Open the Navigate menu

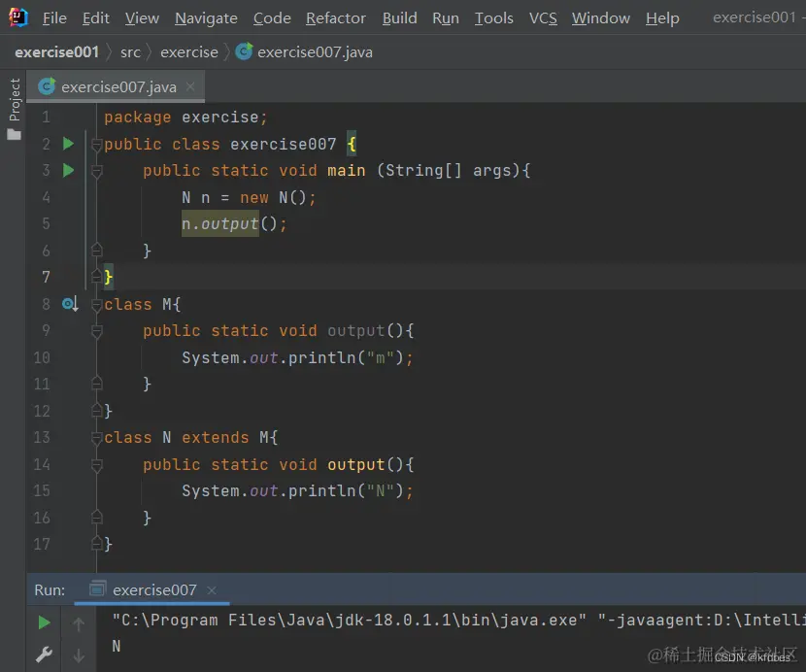point(206,18)
